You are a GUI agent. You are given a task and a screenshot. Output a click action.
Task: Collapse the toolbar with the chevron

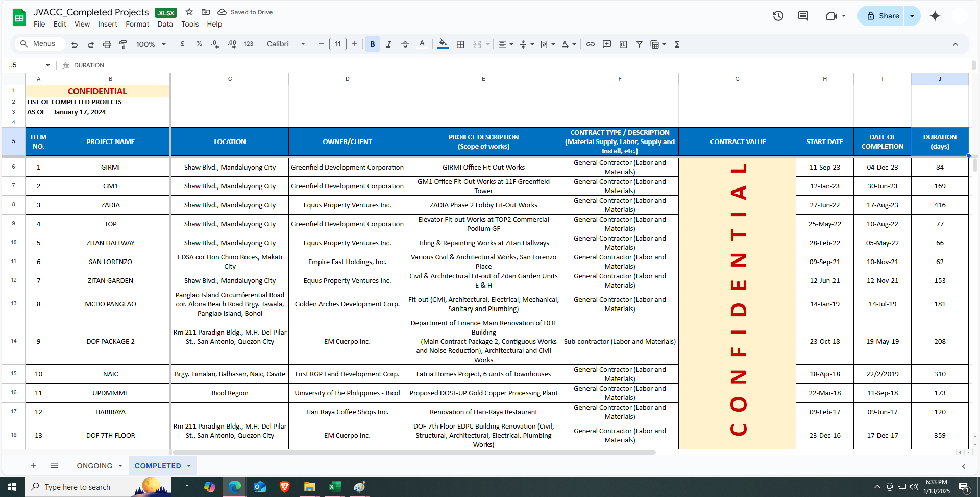[x=955, y=44]
